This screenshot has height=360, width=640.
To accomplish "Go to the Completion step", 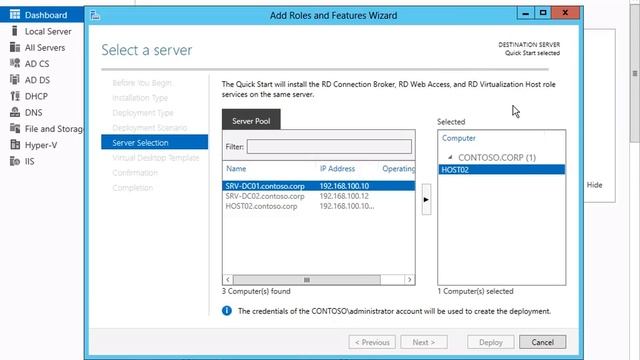I will click(133, 188).
